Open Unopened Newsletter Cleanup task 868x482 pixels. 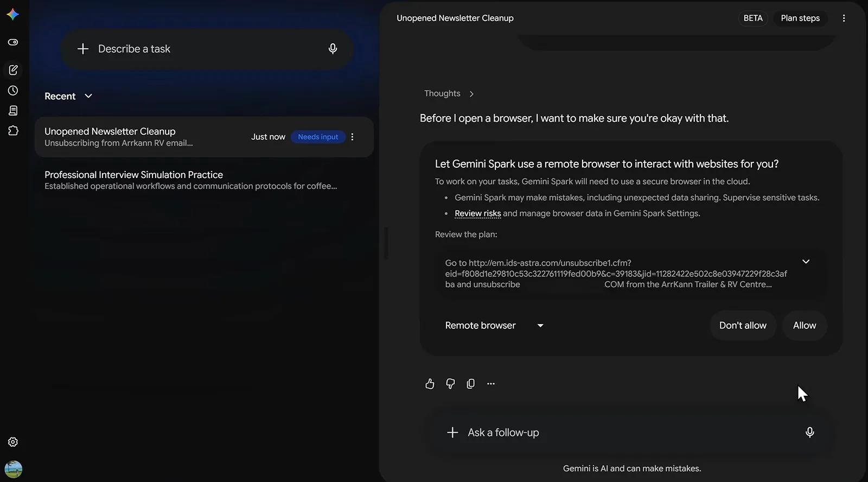point(204,137)
